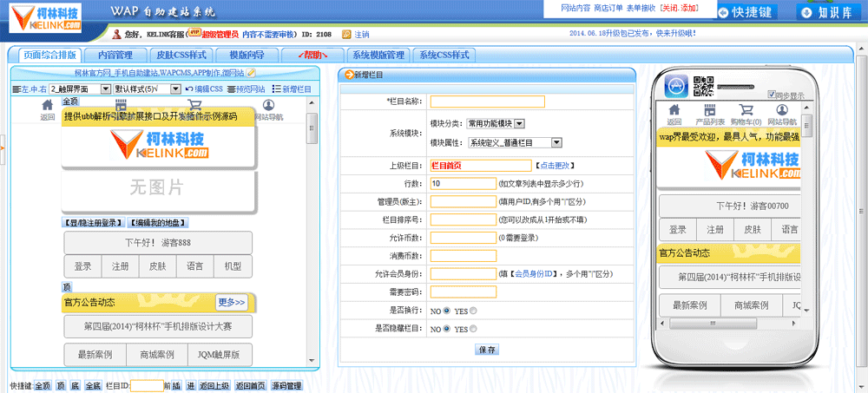Click the 知识库 download button in header
Screen dimensions: 868x393
click(829, 12)
